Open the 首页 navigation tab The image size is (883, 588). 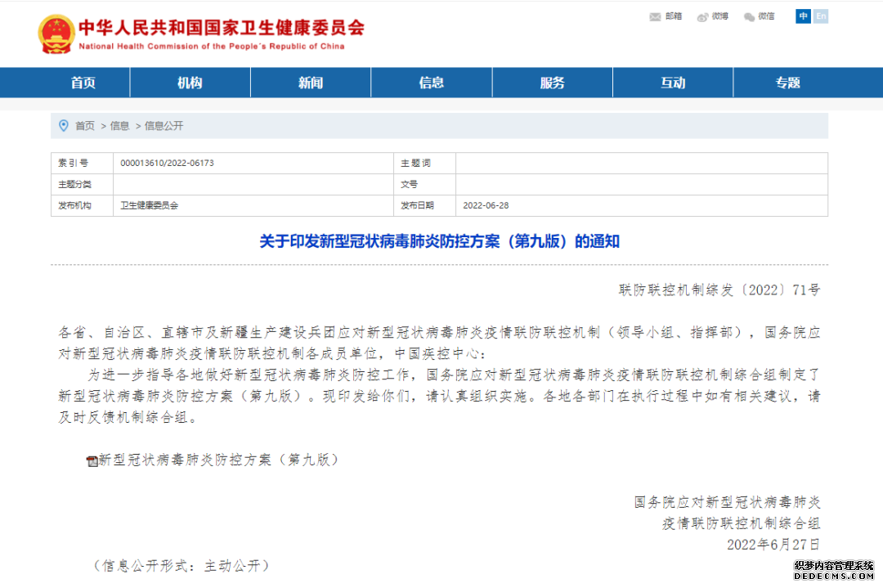(83, 83)
